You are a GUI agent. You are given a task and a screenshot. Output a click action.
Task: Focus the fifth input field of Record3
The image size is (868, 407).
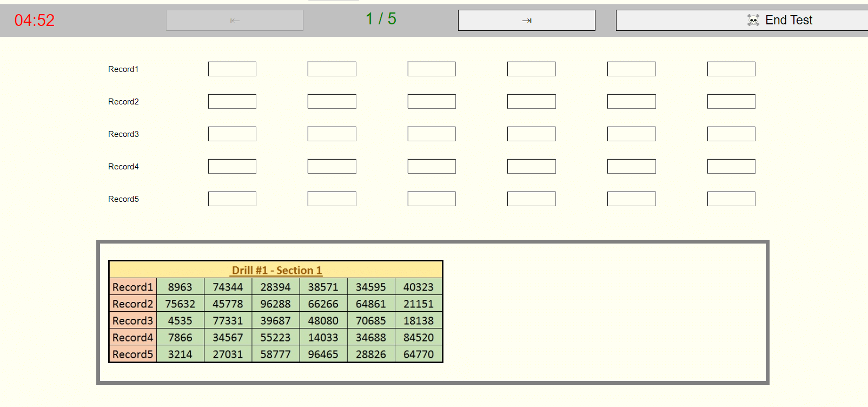(x=632, y=134)
